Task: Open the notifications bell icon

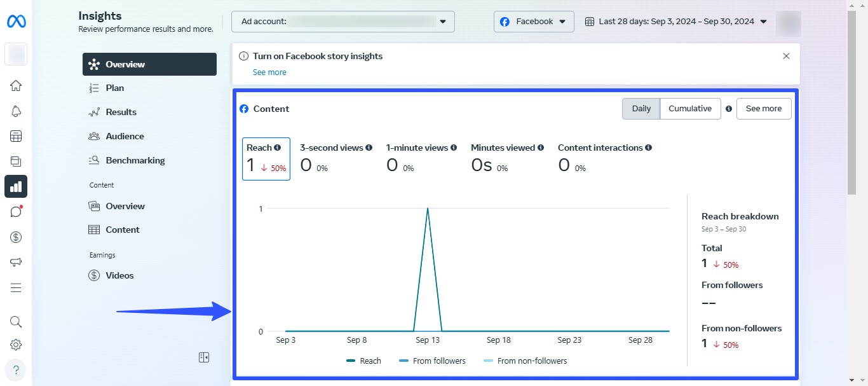Action: point(16,111)
